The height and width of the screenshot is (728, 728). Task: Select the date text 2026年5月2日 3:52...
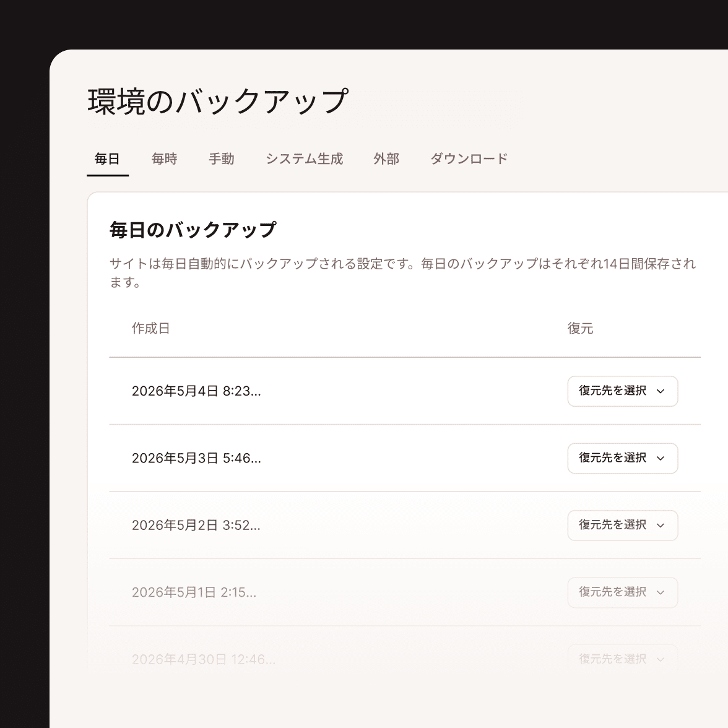[x=196, y=525]
